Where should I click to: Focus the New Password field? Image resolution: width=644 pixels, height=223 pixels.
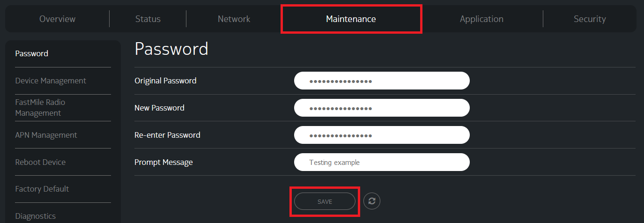382,108
